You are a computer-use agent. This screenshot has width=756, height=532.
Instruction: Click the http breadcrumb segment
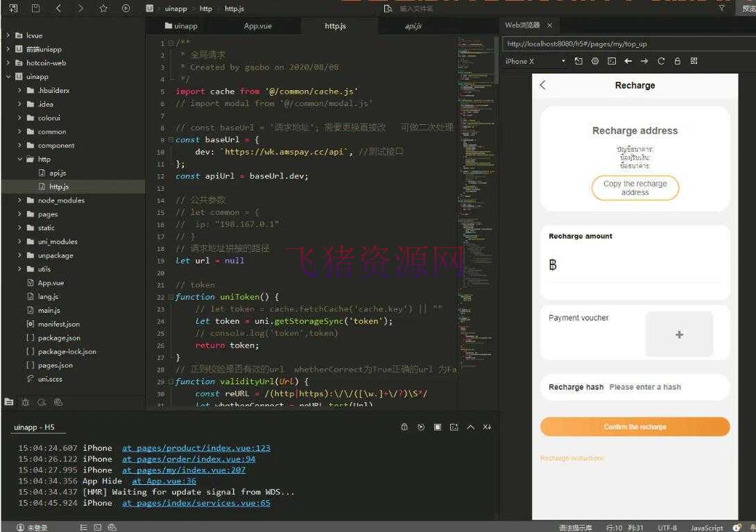(206, 9)
